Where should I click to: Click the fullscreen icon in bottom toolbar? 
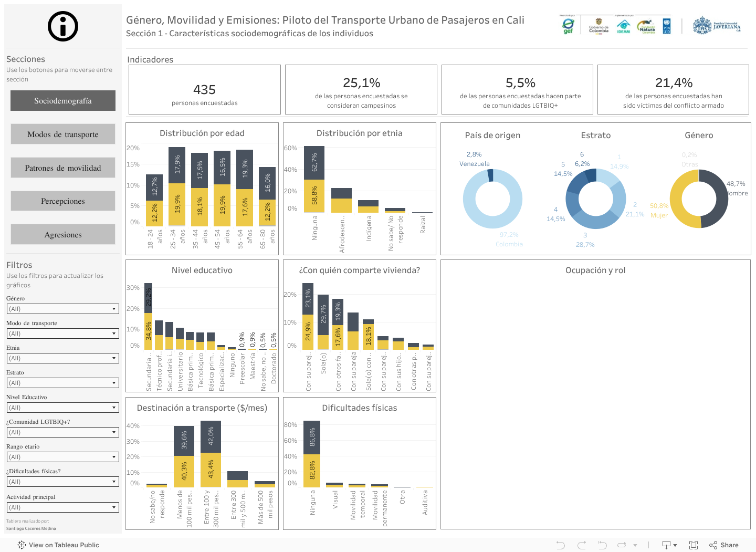tap(693, 545)
